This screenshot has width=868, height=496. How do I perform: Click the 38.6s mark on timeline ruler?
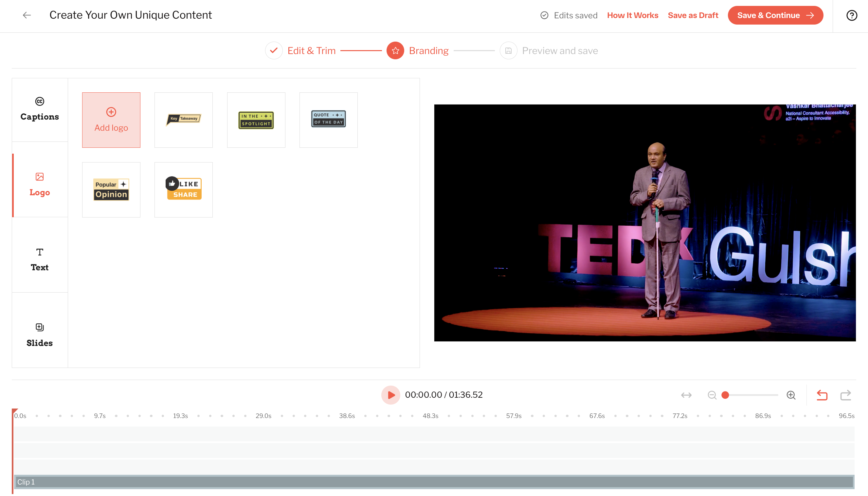pyautogui.click(x=347, y=416)
